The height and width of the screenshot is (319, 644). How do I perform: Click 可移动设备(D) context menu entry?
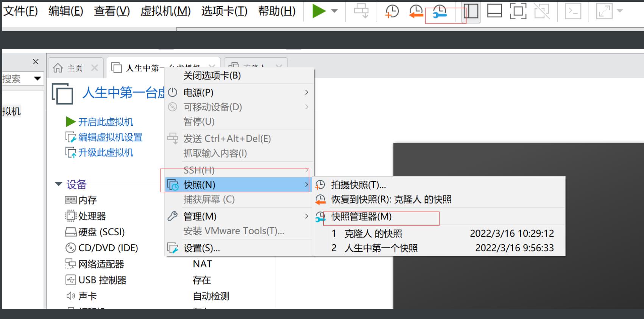(239, 107)
